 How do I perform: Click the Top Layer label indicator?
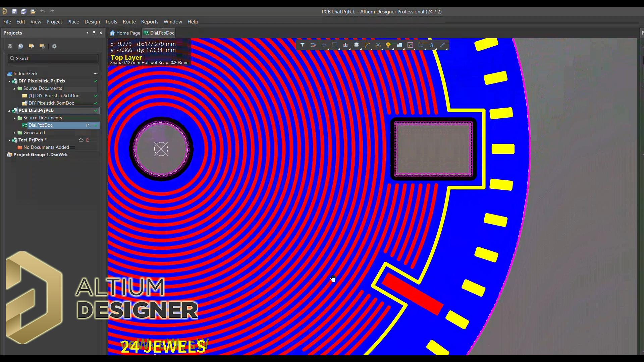(x=126, y=57)
